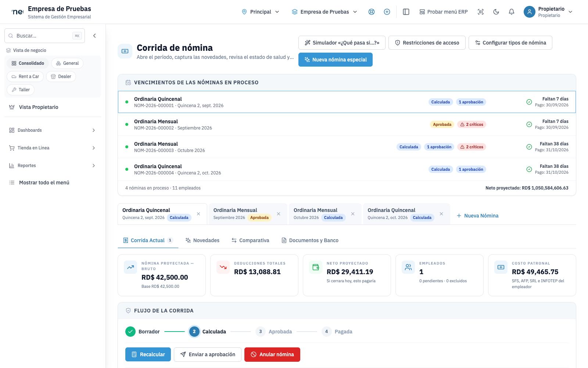Open the NOM-2026-000002 Ordinaria Mensual row
588x368 pixels.
[347, 124]
